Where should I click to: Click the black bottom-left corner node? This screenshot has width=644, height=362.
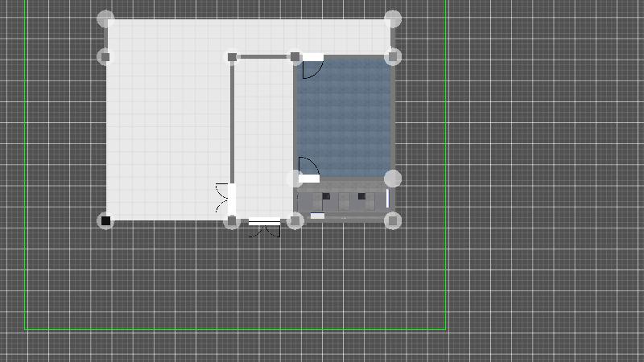point(105,220)
